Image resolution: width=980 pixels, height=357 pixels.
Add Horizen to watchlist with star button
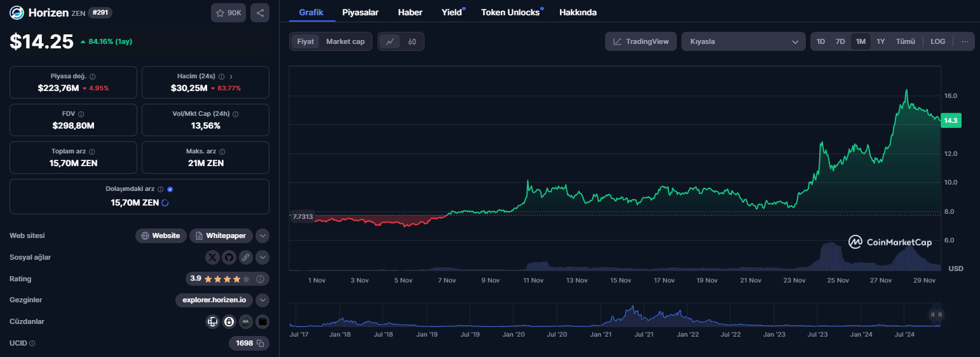click(x=228, y=13)
